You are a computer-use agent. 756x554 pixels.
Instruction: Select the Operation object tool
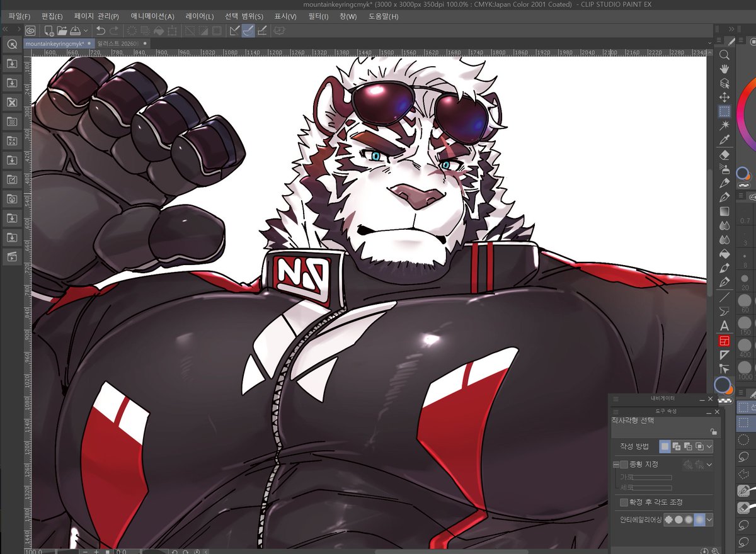724,82
